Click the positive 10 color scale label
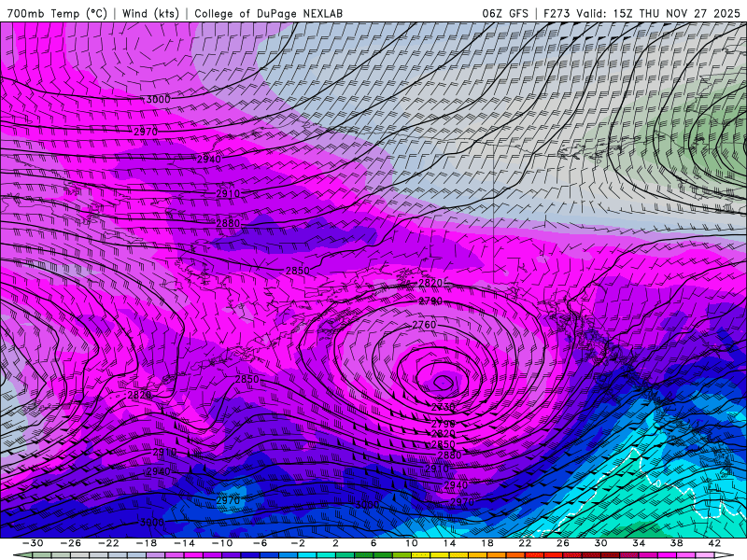747x560 pixels. point(411,543)
